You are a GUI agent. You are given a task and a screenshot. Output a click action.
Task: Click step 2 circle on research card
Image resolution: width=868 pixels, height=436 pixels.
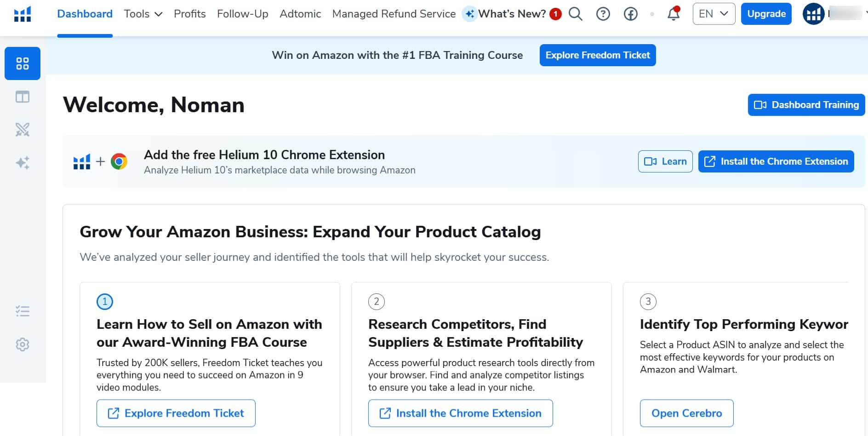377,302
